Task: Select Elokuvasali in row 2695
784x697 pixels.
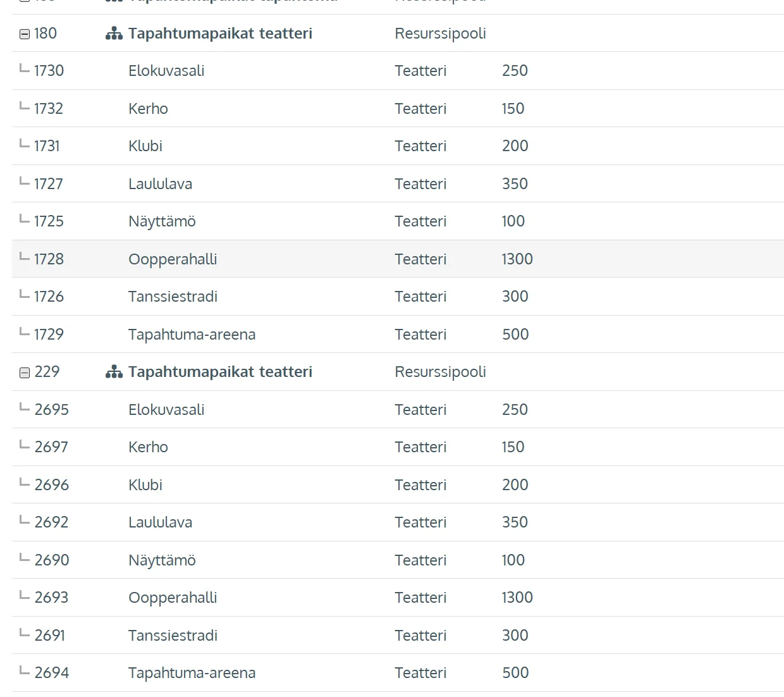Action: tap(166, 410)
